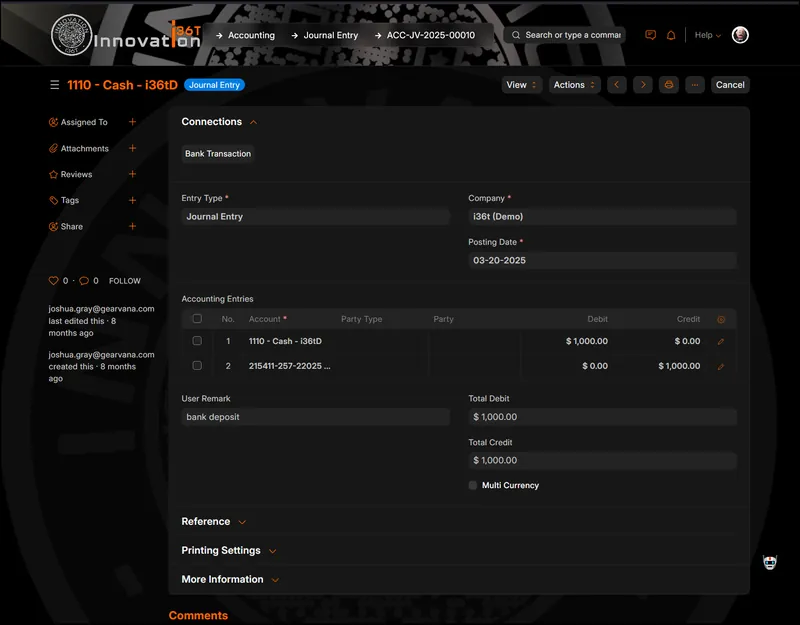Add a tag with the plus icon
Screen dimensions: 800x625
(132, 200)
